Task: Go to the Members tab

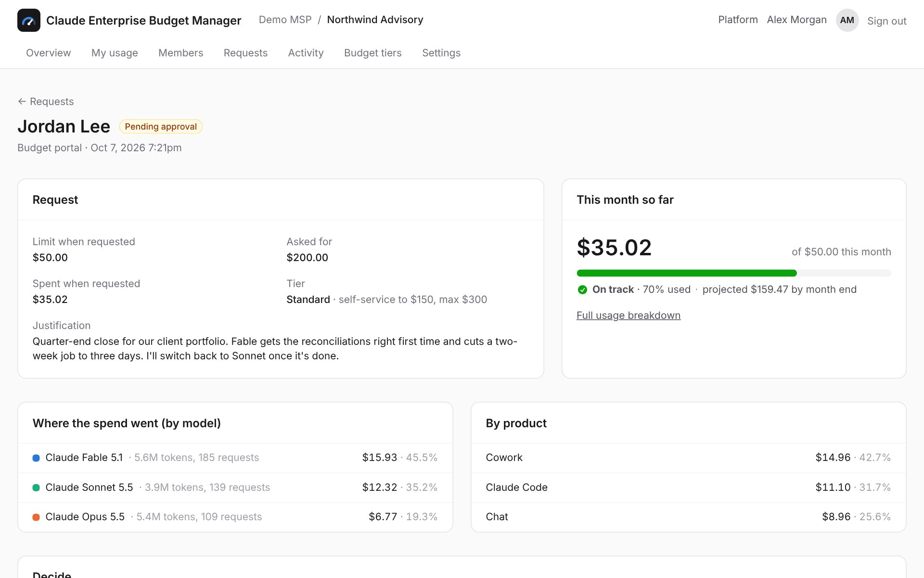Action: 181,53
